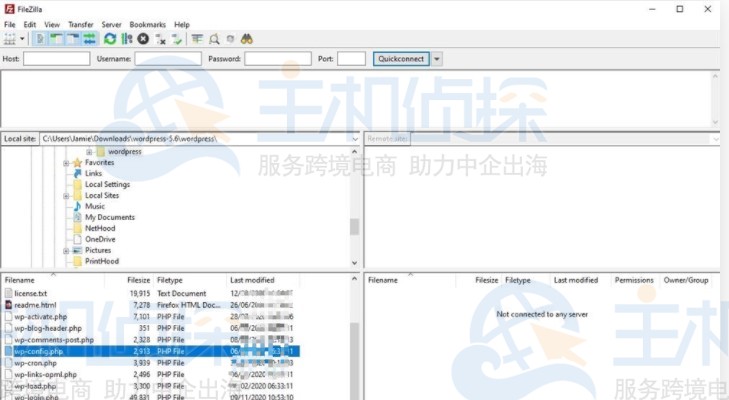
Task: Toggle the local directory tree view
Action: [x=57, y=39]
